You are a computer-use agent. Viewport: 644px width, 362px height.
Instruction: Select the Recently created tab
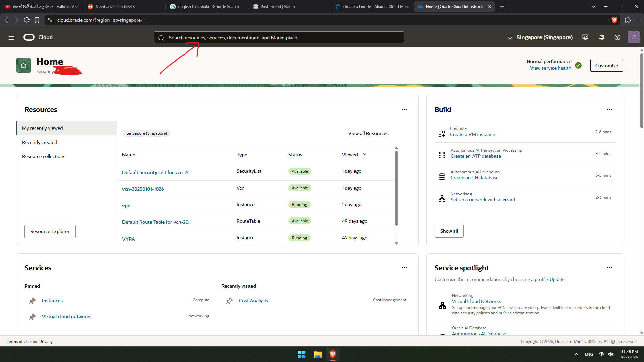click(67, 142)
